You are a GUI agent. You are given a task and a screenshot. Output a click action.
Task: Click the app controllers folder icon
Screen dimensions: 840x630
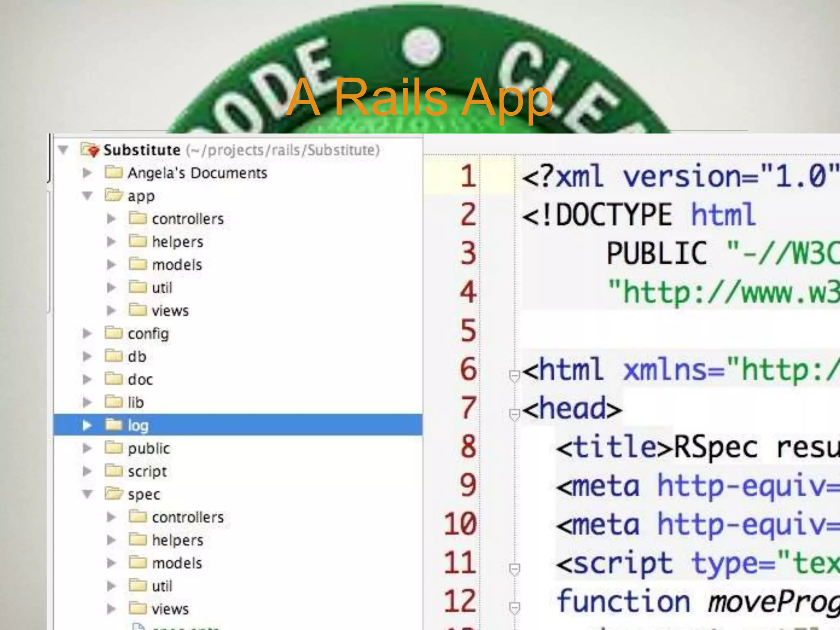[137, 218]
